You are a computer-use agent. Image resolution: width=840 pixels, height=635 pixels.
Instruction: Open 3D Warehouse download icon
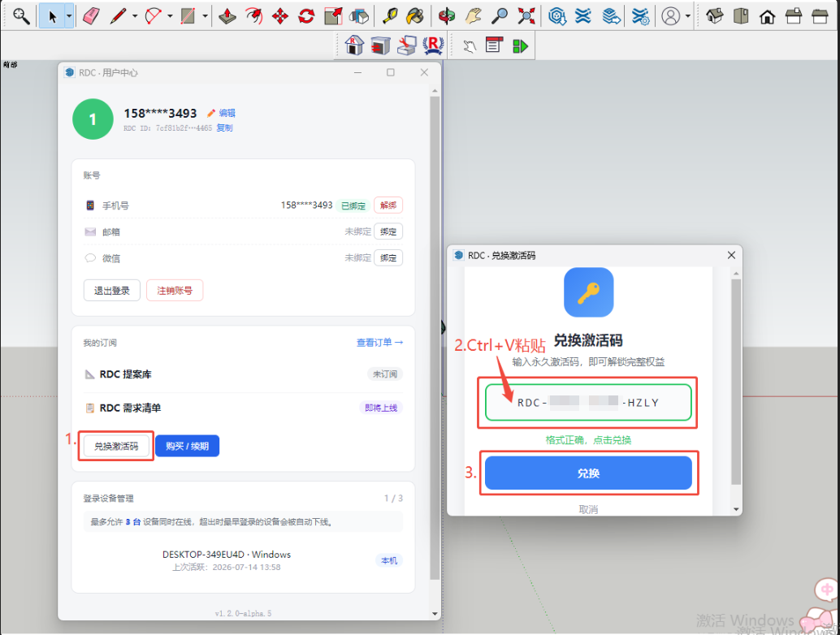[557, 16]
